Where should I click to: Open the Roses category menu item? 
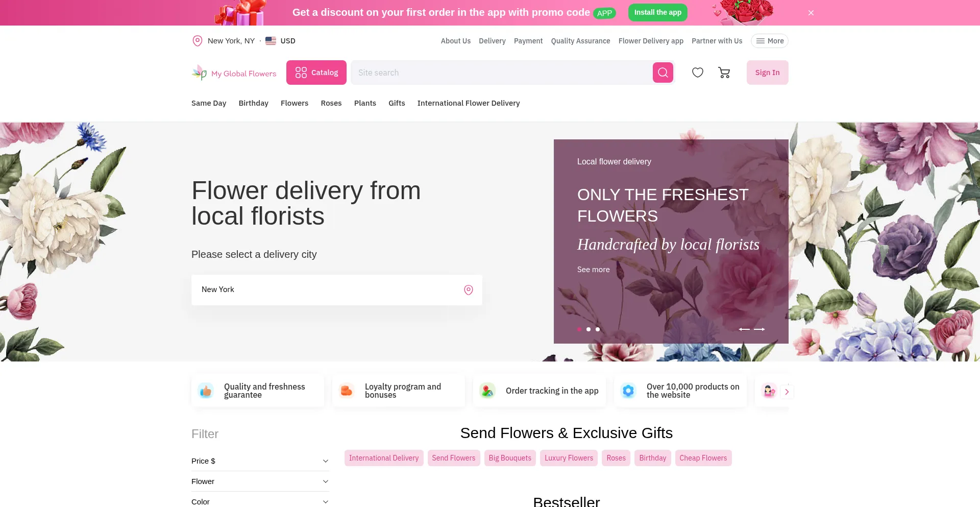(331, 103)
